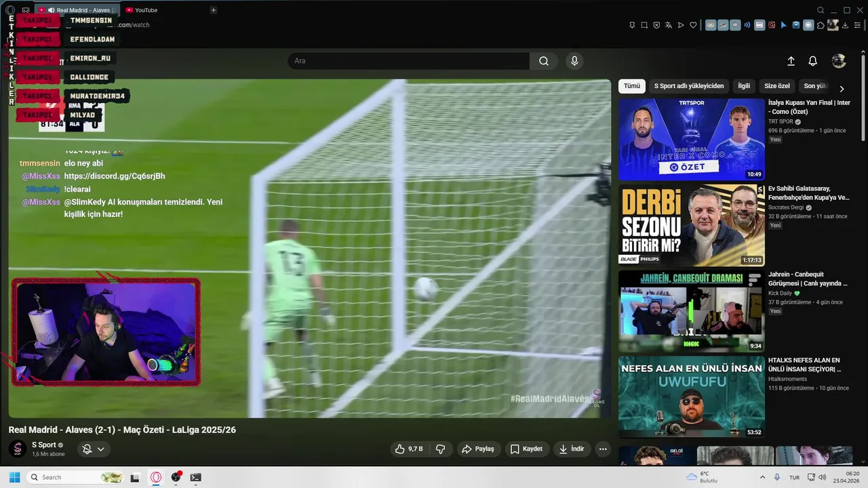Mute the Real Madrid - Alaves tab audio
868x488 pixels.
point(51,10)
